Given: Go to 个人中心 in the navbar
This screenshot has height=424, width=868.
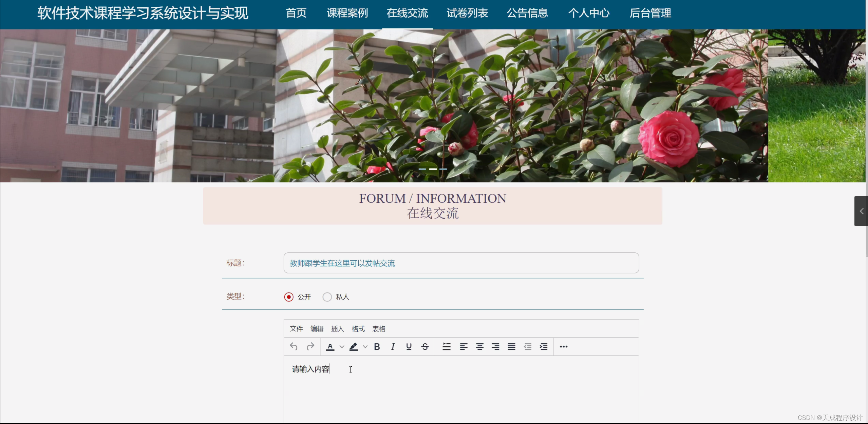Looking at the screenshot, I should [x=588, y=13].
